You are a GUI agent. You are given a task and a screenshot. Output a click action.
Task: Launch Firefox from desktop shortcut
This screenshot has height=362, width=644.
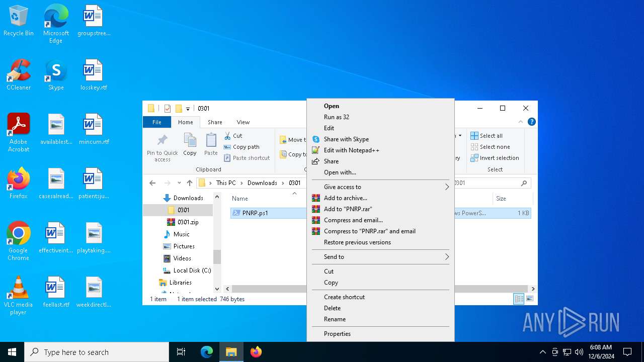pyautogui.click(x=19, y=184)
